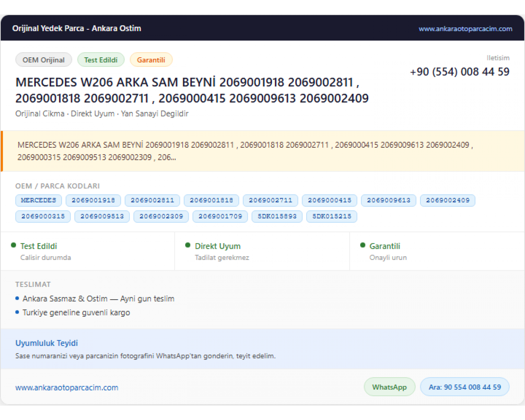
Task: Click part code chip 5DK015215
Action: click(x=332, y=216)
